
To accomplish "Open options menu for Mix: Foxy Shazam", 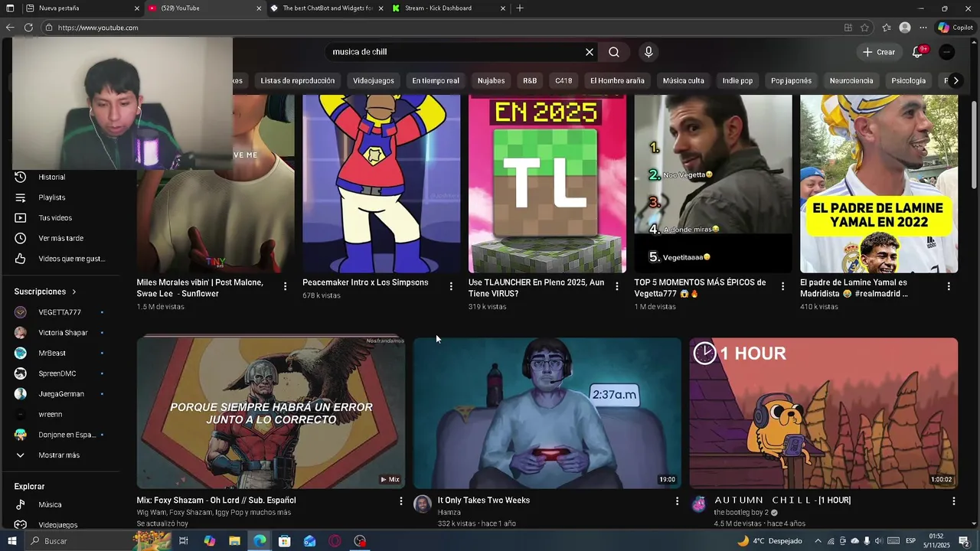I will (x=400, y=501).
